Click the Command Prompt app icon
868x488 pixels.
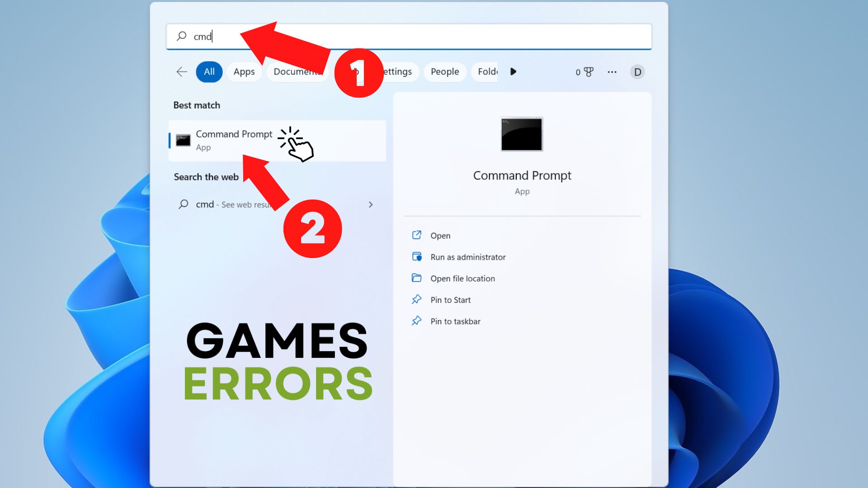click(x=183, y=140)
